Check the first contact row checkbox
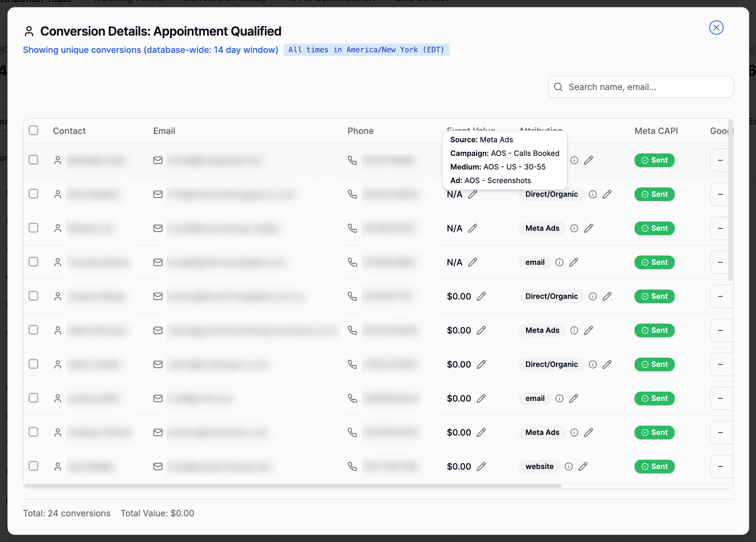 [33, 160]
